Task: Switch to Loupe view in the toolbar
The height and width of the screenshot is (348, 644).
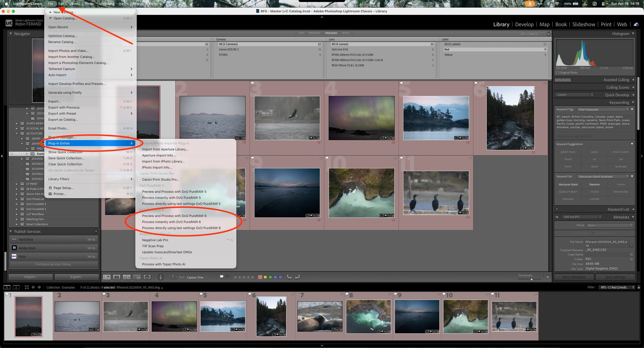Action: point(117,277)
